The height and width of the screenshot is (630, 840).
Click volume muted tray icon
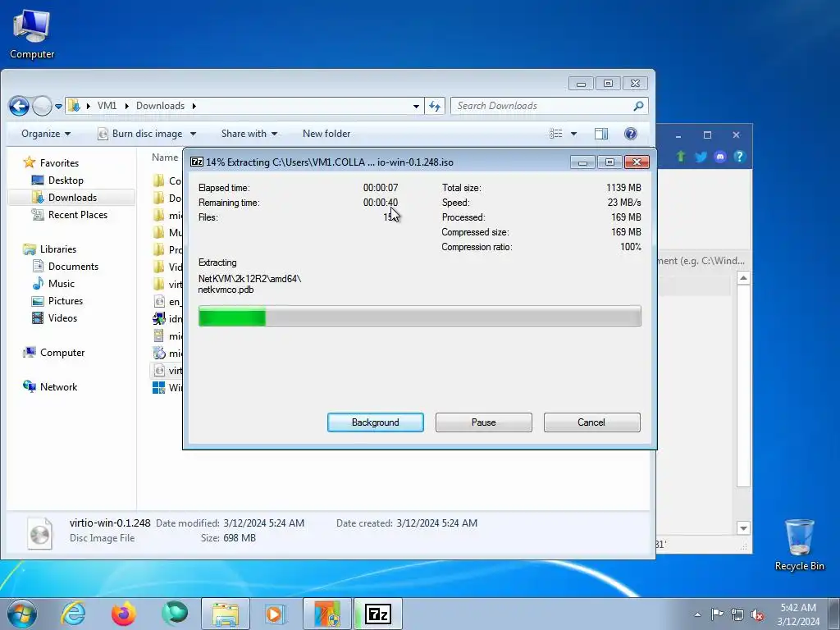pyautogui.click(x=757, y=614)
